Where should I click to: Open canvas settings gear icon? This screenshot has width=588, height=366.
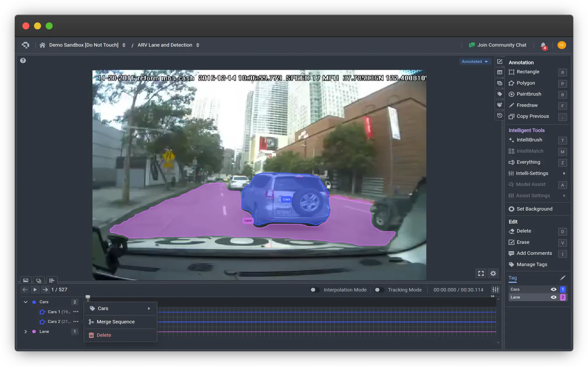point(493,273)
